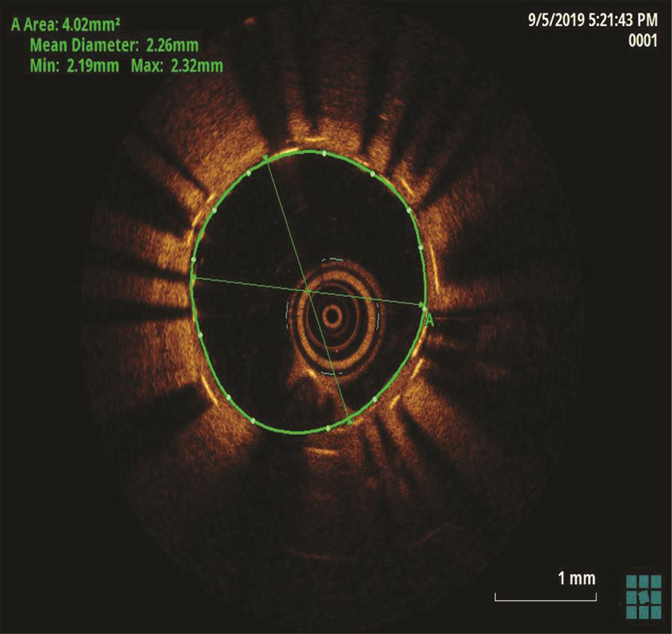The image size is (672, 634).
Task: Click the crossing point of the diameter lines
Action: click(308, 291)
